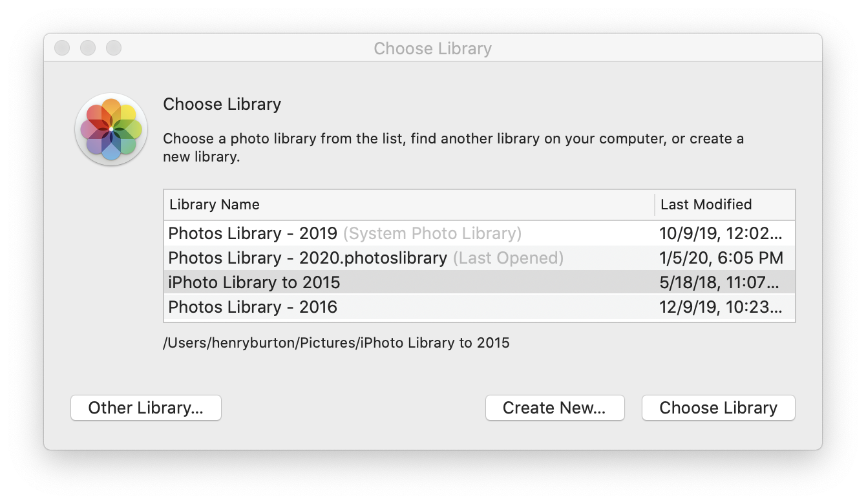Click the 10/9/19 modified date cell
This screenshot has height=504, width=866.
(x=721, y=233)
